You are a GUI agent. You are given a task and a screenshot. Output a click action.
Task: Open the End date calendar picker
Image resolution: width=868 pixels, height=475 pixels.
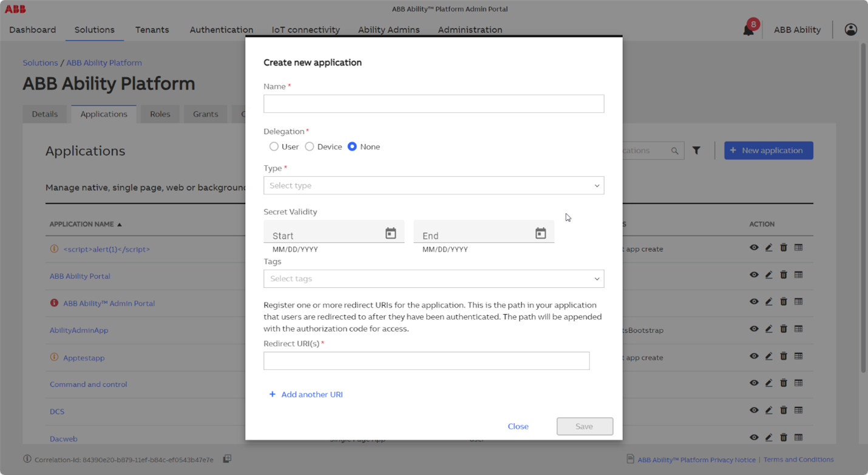tap(541, 233)
